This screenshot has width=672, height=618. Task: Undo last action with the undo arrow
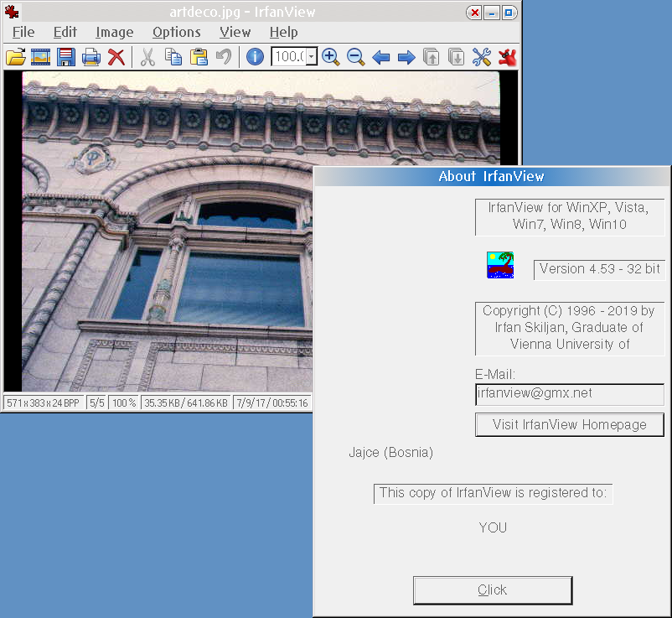(x=224, y=57)
